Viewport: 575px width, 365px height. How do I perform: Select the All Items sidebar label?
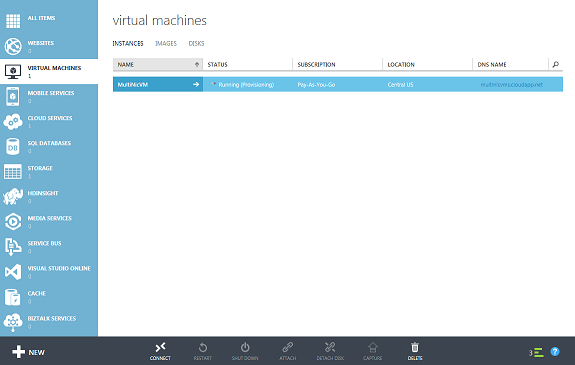pos(41,18)
